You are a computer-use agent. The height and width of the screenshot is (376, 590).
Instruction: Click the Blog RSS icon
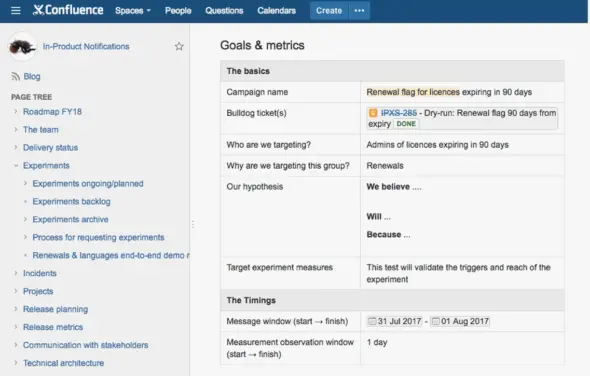15,76
